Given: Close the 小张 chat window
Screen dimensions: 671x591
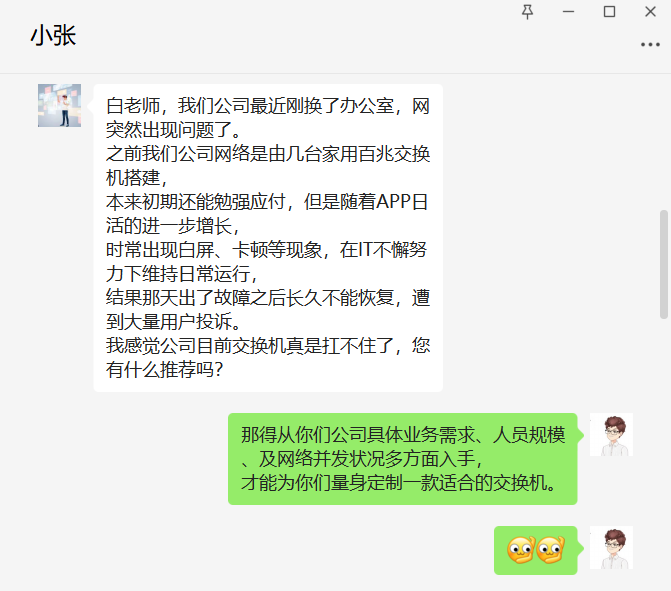Looking at the screenshot, I should coord(650,12).
